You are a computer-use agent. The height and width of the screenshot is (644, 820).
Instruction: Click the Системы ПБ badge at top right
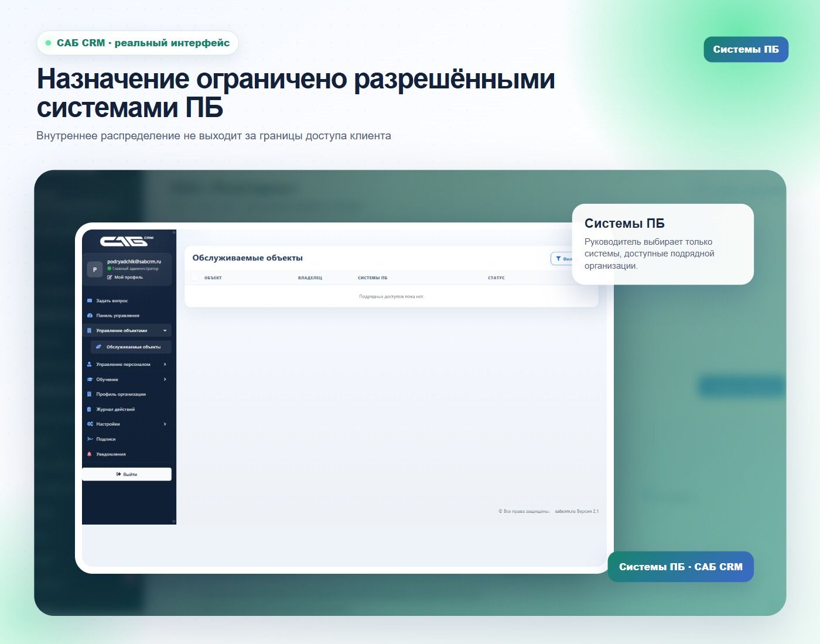coord(746,49)
